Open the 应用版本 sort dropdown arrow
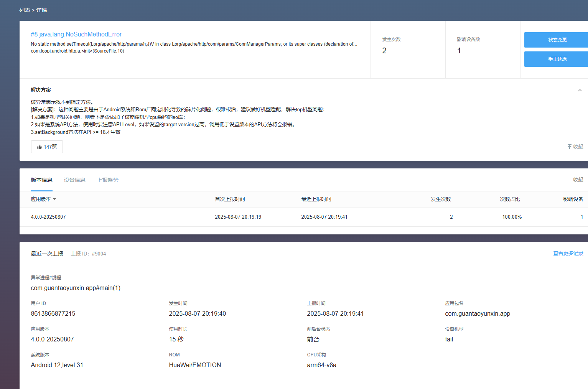 point(54,199)
